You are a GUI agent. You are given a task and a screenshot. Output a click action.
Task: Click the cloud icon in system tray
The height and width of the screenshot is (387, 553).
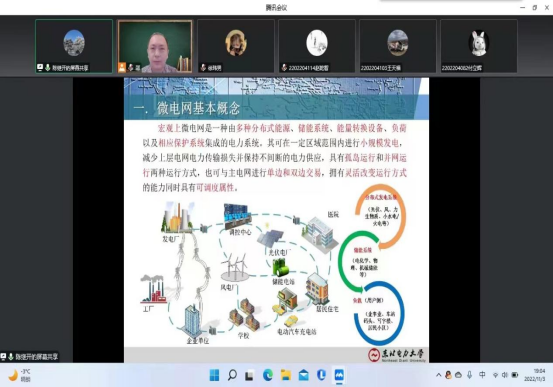point(458,375)
